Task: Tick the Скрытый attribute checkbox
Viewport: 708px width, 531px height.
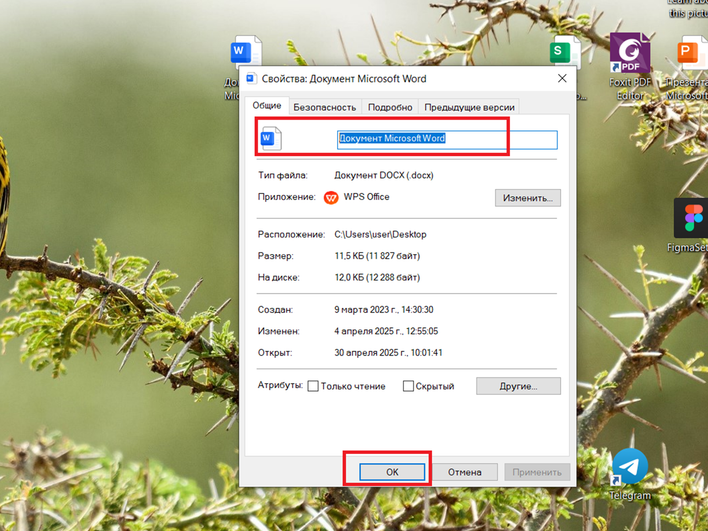Action: (408, 386)
